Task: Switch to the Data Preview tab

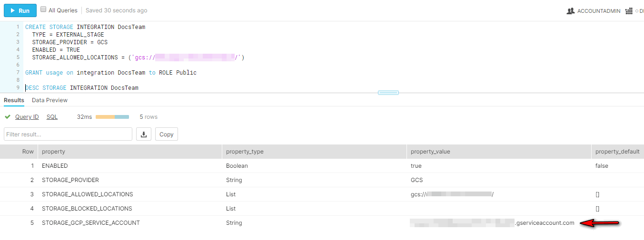Action: point(50,100)
